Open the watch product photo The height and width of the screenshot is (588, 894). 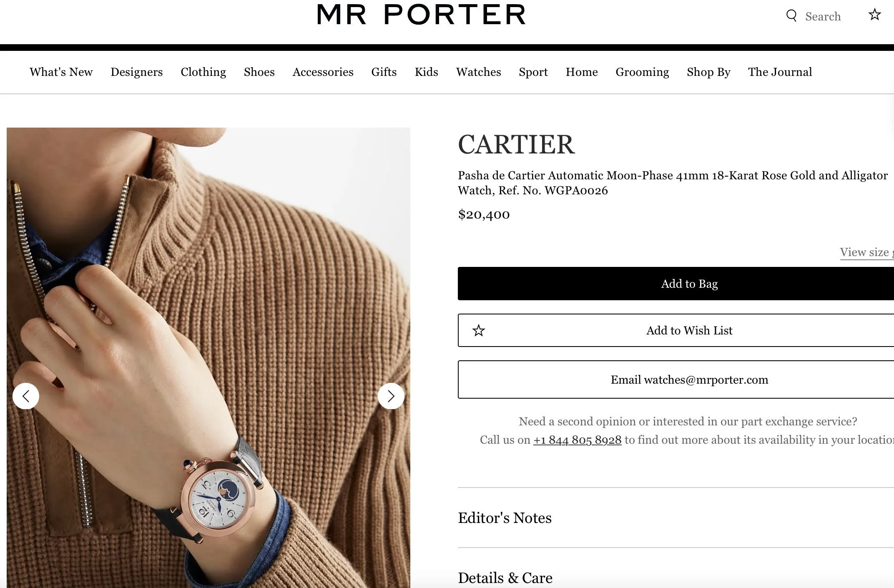(x=208, y=357)
